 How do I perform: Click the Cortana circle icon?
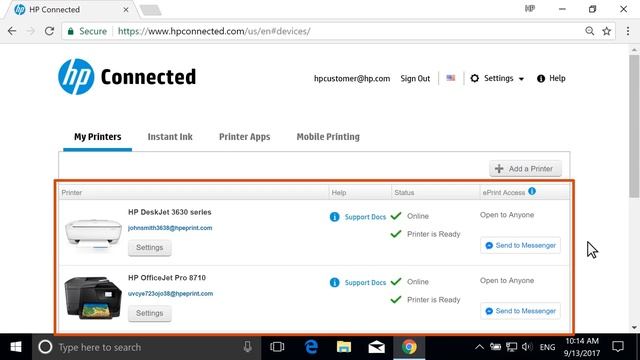coord(45,347)
